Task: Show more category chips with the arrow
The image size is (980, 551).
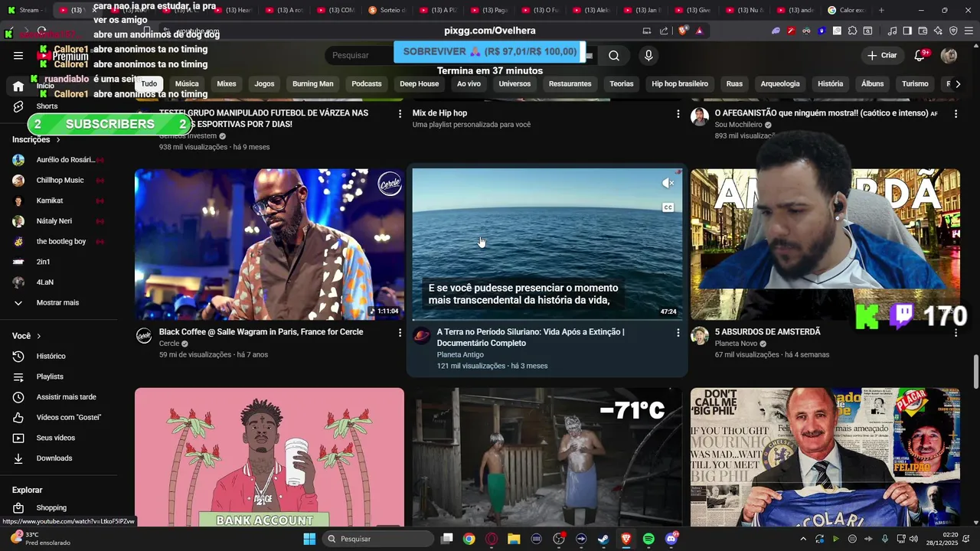Action: [x=957, y=83]
